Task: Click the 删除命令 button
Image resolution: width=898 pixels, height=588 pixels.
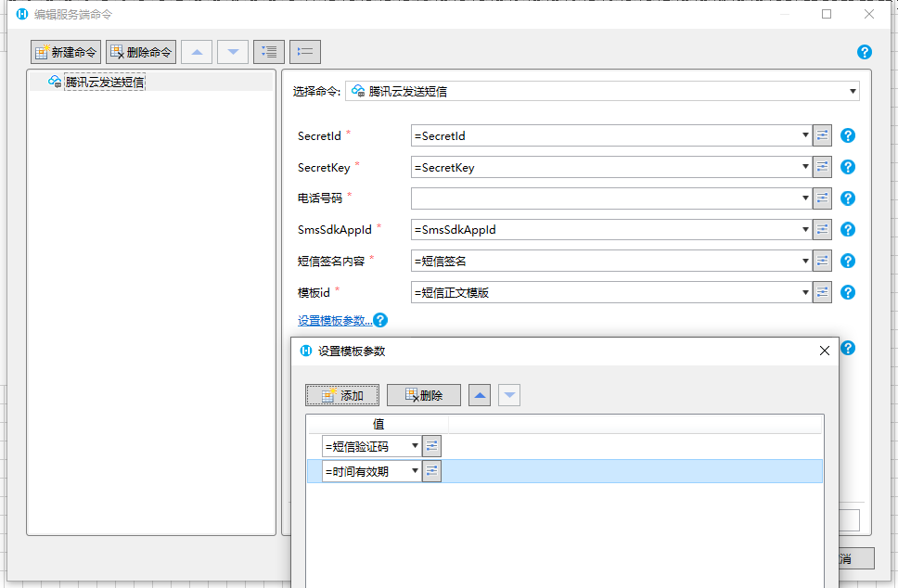Action: coord(141,52)
